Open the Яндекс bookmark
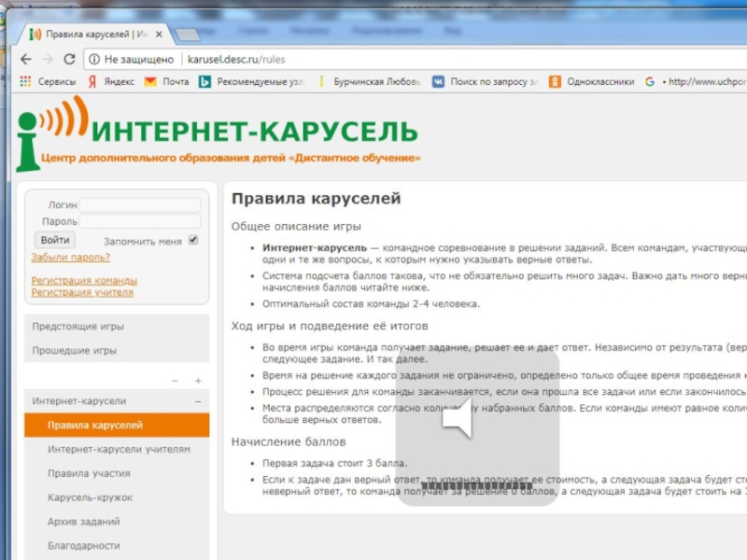The width and height of the screenshot is (747, 560). point(110,81)
